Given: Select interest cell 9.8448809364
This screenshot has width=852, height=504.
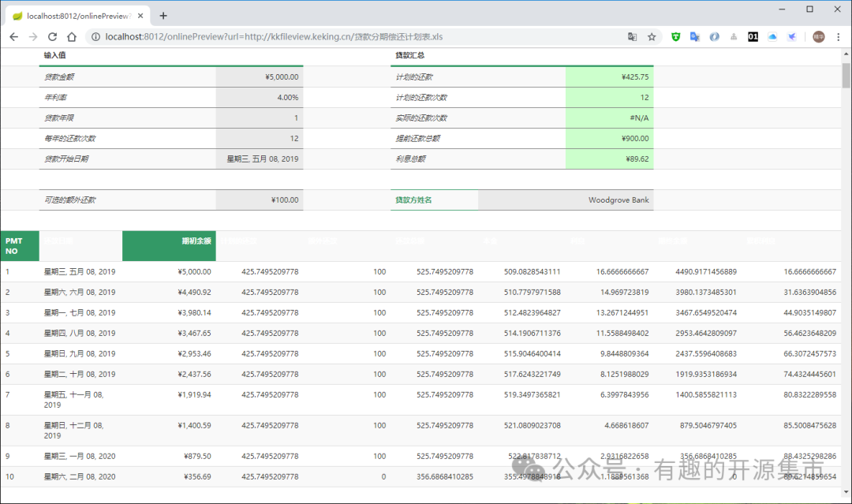Looking at the screenshot, I should point(609,353).
